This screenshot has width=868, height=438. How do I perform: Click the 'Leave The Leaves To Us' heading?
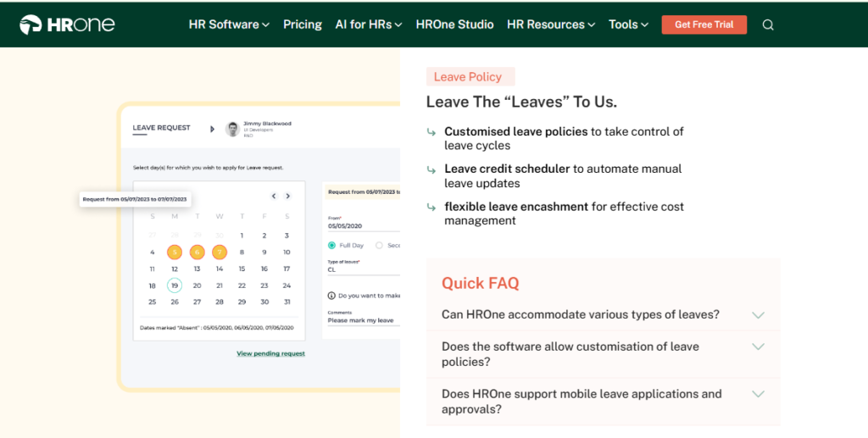(x=521, y=102)
